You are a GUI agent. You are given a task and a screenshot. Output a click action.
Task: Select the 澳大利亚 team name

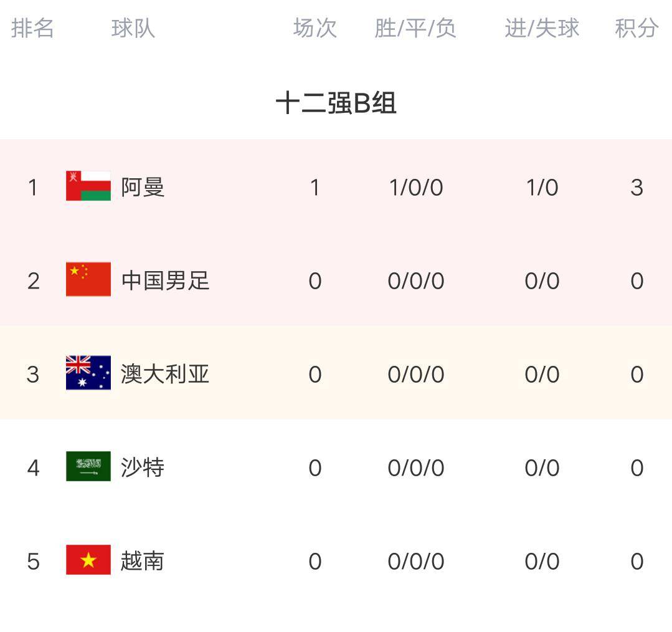pos(165,374)
